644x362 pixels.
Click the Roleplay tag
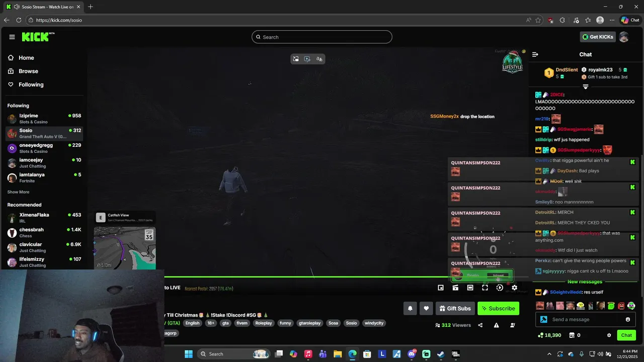(264, 323)
